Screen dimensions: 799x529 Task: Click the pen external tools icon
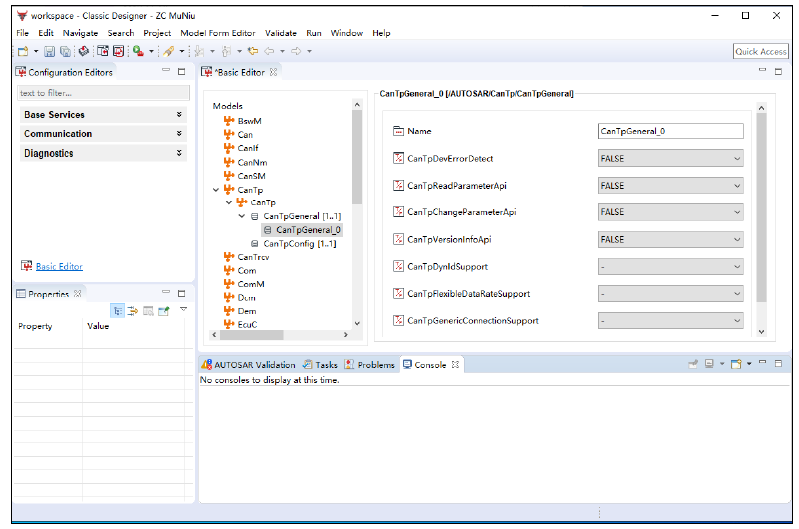[x=169, y=51]
